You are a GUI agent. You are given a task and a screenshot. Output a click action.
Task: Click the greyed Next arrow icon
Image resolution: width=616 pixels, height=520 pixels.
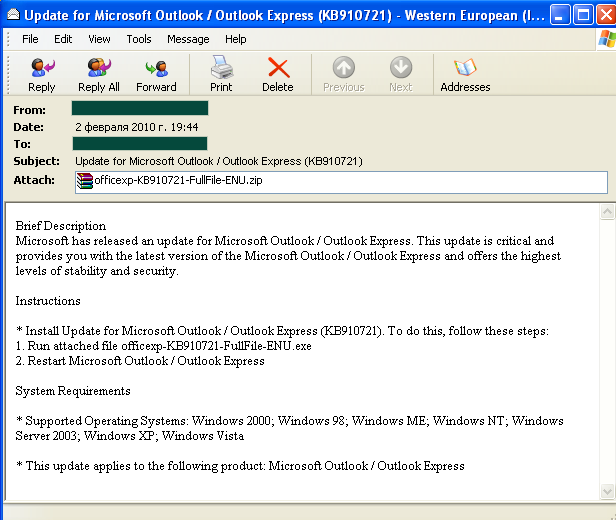pyautogui.click(x=401, y=67)
